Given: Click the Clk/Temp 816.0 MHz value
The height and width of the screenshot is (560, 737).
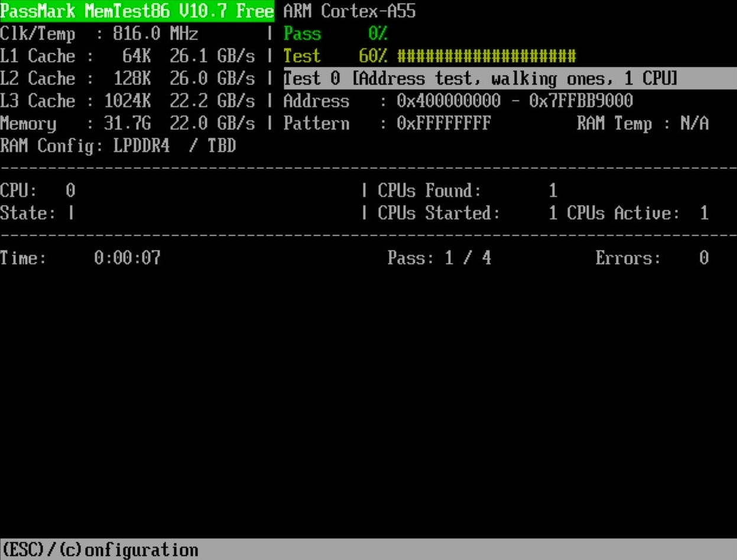Looking at the screenshot, I should coord(155,34).
